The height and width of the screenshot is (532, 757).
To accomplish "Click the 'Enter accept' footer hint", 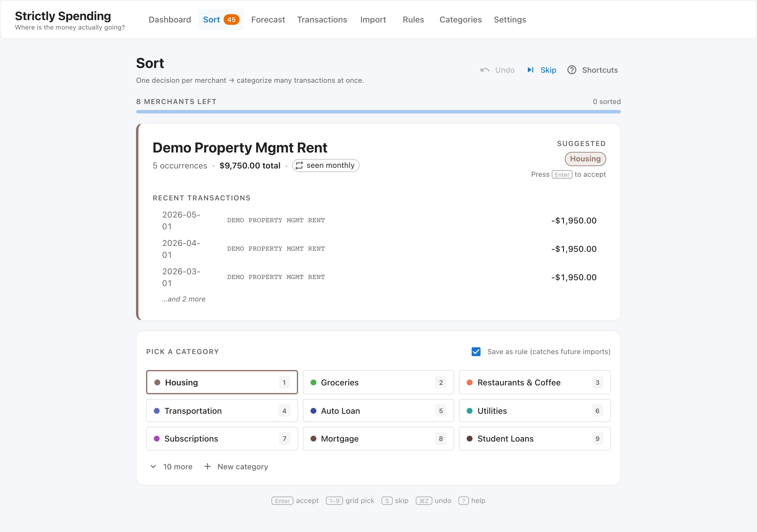I will click(x=295, y=501).
